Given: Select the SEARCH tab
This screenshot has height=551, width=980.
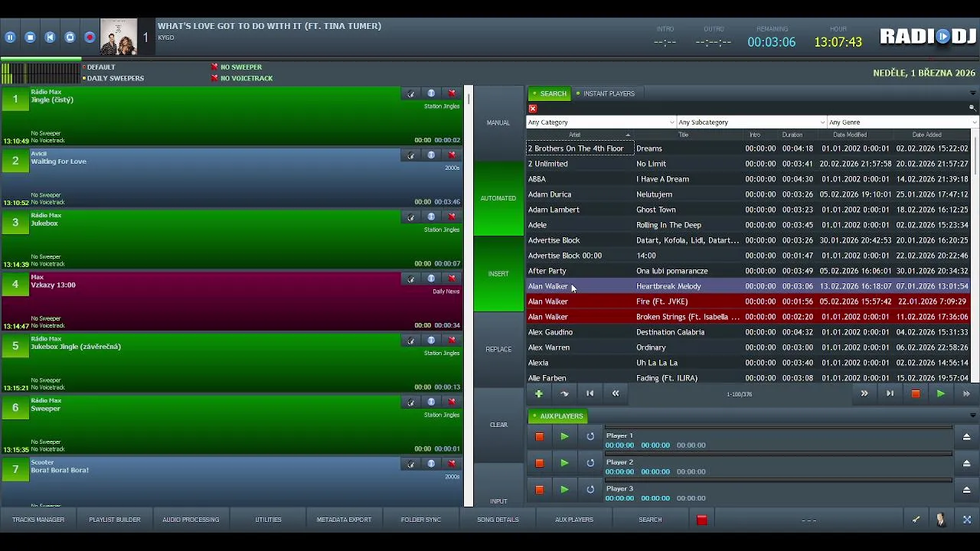Looking at the screenshot, I should pos(549,93).
